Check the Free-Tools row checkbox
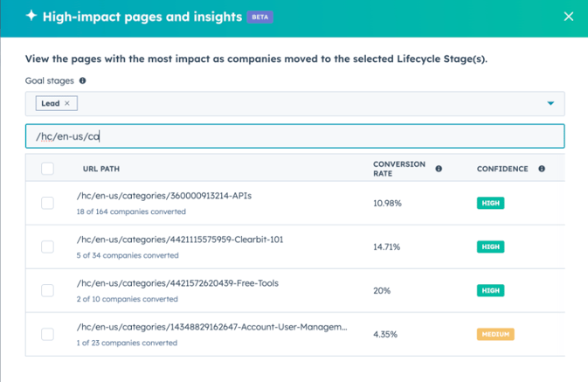This screenshot has height=382, width=588. 47,290
